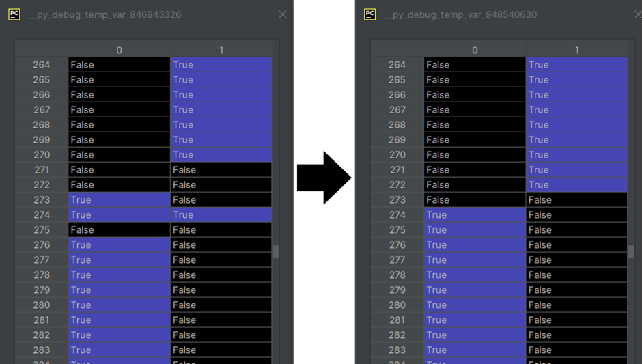Screen dimensions: 642x364
Task: Select row 276 column 0 True in left table
Action: [119, 245]
